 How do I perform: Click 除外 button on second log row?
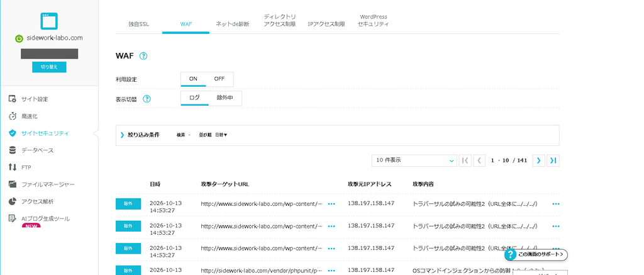point(128,226)
